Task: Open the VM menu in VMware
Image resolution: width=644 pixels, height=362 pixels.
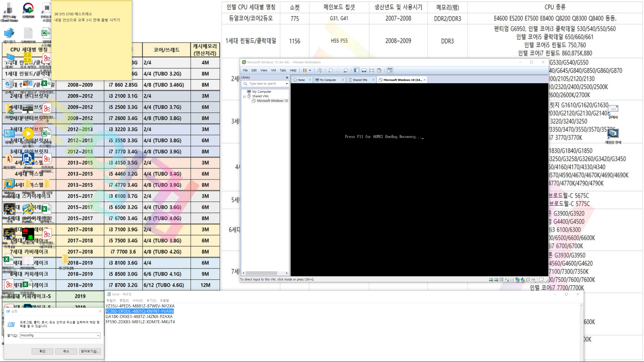Action: tap(273, 70)
